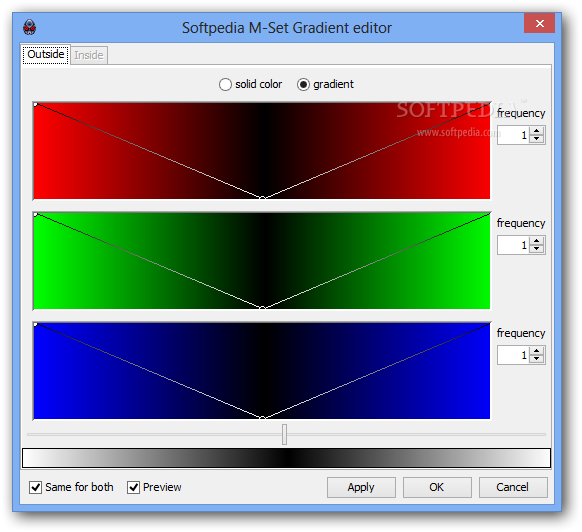Select the solid color radio button
Image resolution: width=582 pixels, height=532 pixels.
click(225, 85)
